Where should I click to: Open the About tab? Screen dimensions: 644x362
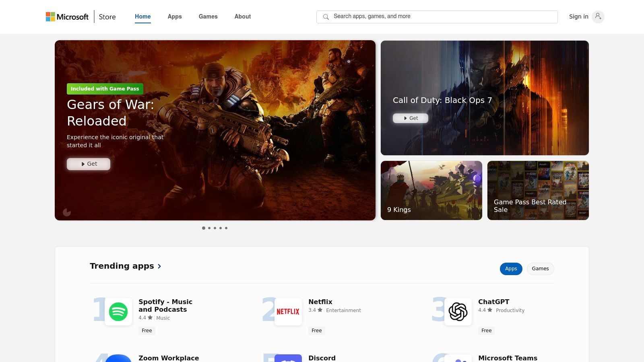pos(243,16)
